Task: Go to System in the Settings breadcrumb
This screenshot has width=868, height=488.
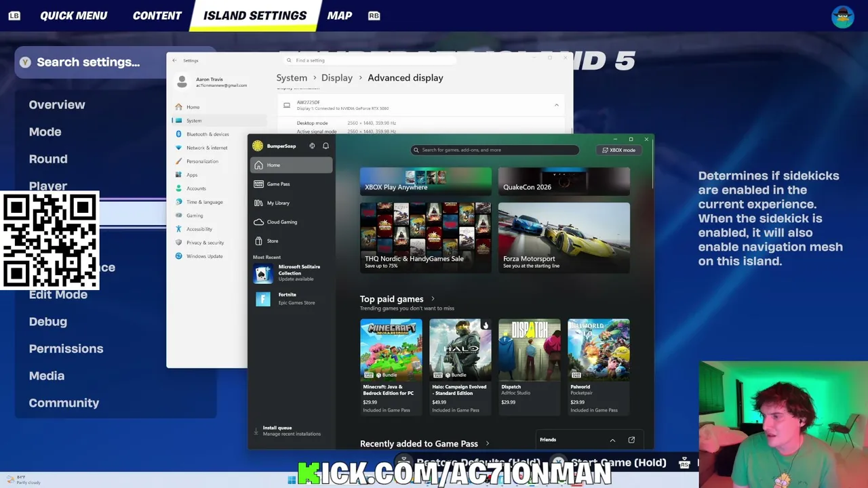Action: tap(292, 78)
